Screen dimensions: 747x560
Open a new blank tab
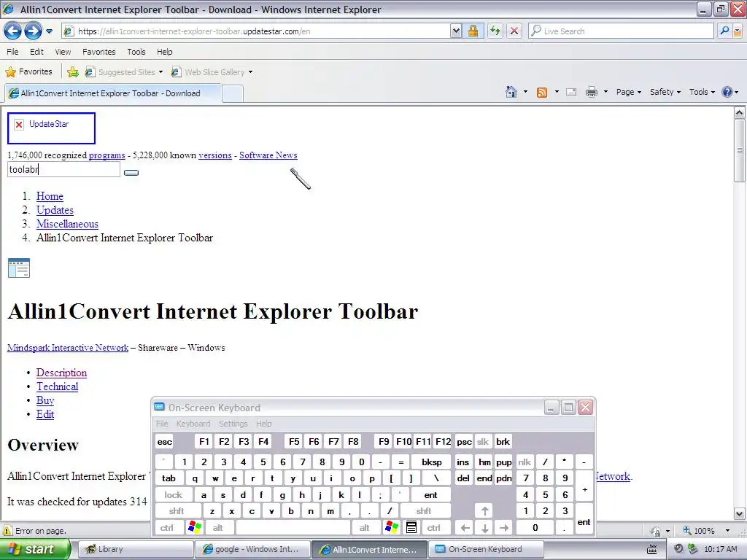(x=233, y=94)
